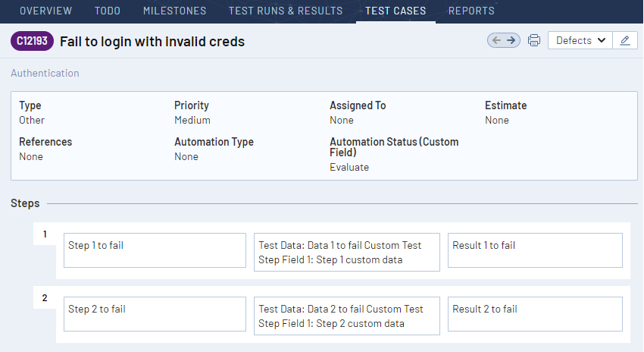The height and width of the screenshot is (352, 644).
Task: Select the Test Cases tab
Action: (x=395, y=11)
